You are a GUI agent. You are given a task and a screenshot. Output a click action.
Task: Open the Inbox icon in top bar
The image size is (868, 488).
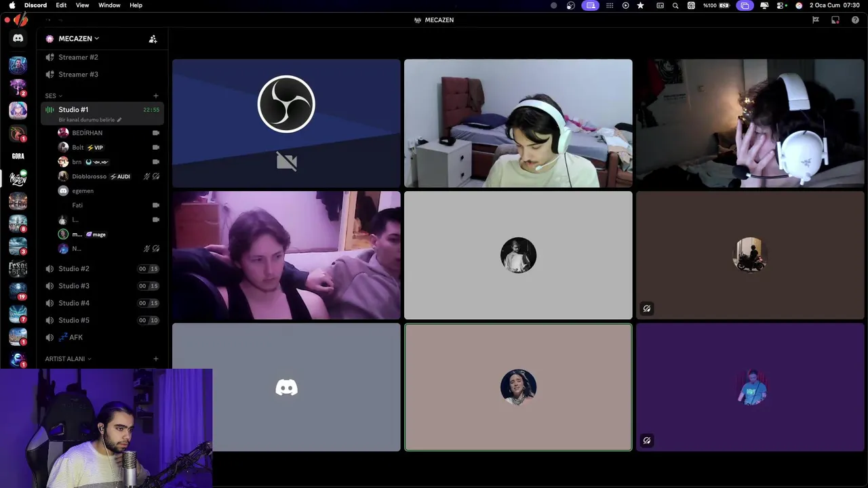[835, 20]
